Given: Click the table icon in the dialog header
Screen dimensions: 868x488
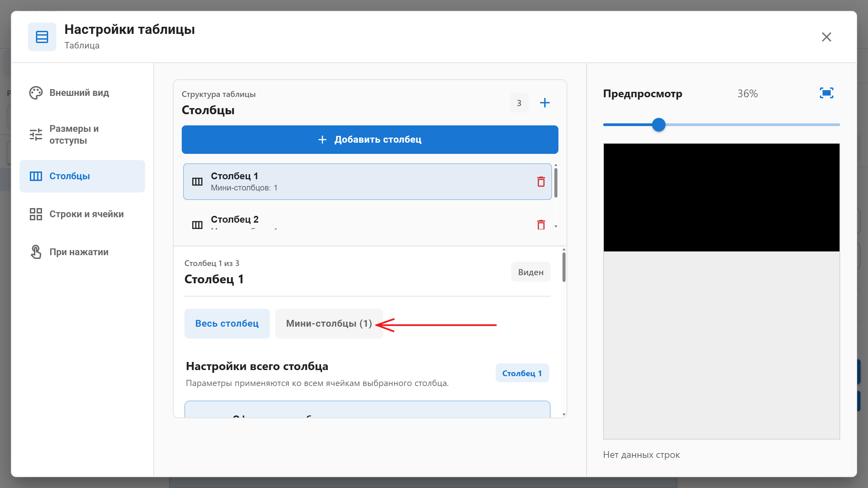Looking at the screenshot, I should [x=42, y=37].
